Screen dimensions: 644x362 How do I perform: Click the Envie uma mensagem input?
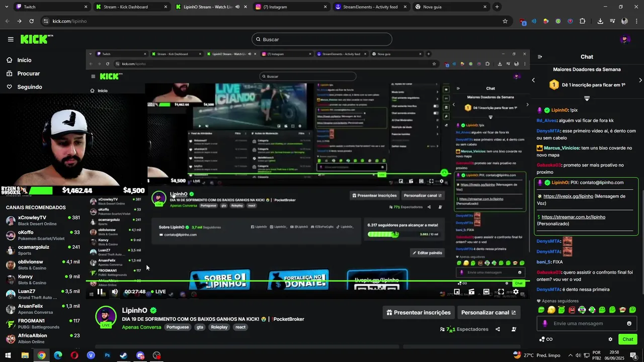[x=587, y=323]
